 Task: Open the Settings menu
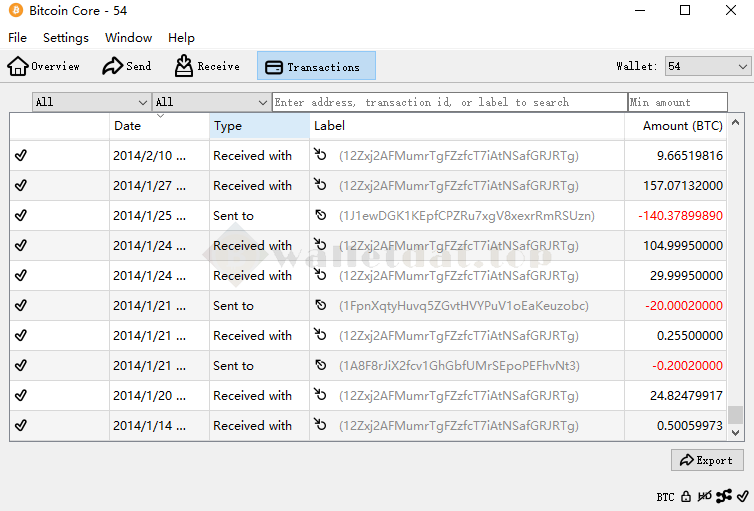click(x=66, y=38)
